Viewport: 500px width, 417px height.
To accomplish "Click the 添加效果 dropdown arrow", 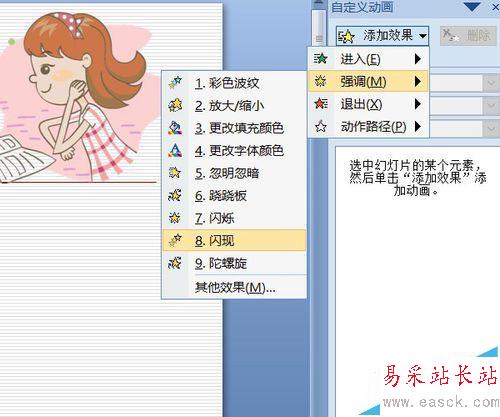I will click(x=423, y=36).
